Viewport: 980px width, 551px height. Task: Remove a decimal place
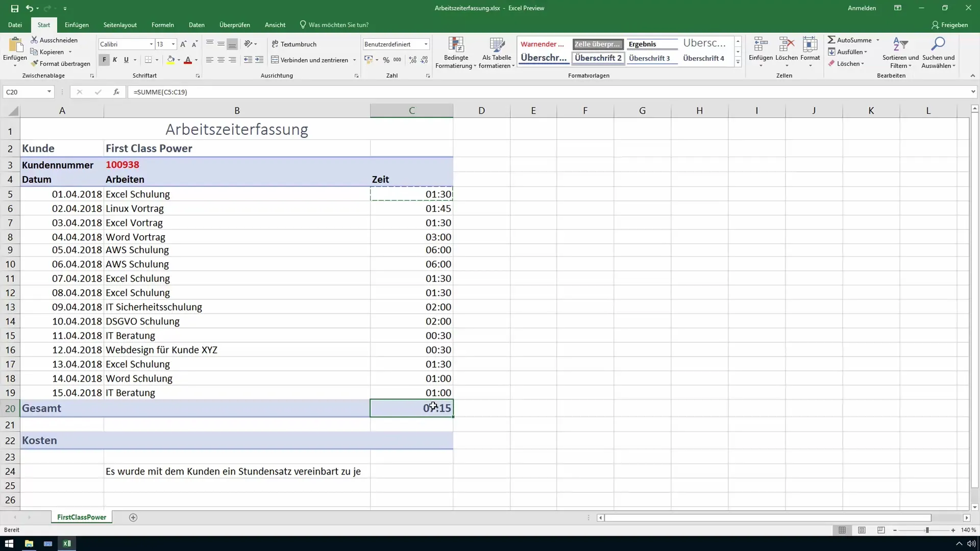pos(424,60)
